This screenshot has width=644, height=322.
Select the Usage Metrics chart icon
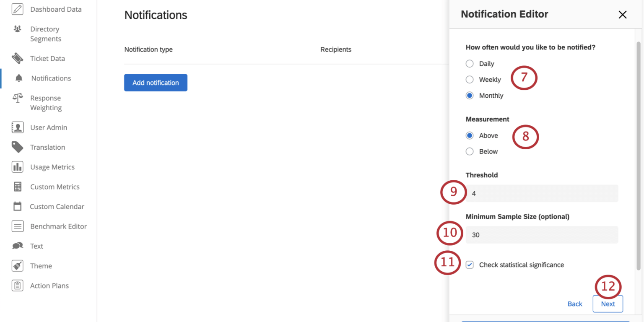pyautogui.click(x=17, y=167)
